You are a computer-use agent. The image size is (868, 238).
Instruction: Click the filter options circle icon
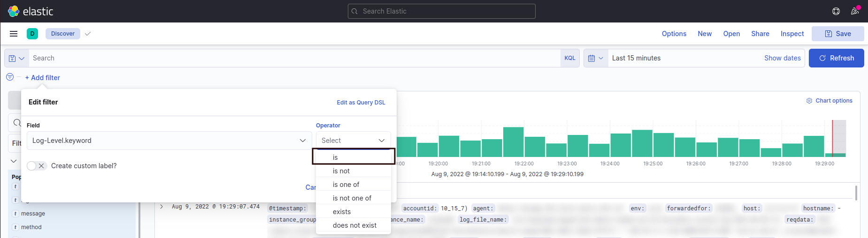coord(10,77)
